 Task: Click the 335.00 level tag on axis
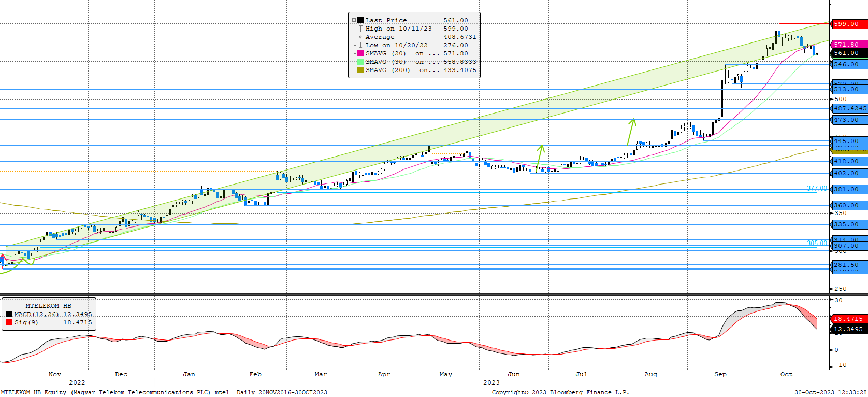click(849, 224)
